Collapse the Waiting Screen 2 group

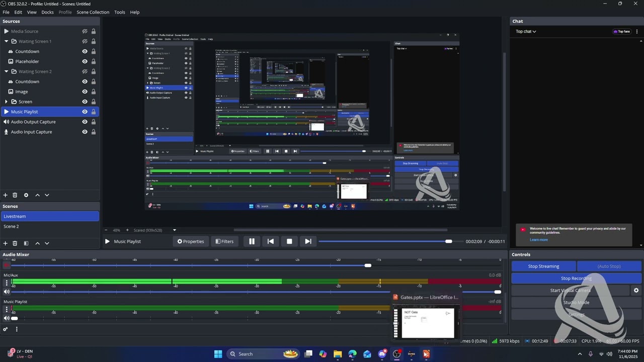[6, 71]
